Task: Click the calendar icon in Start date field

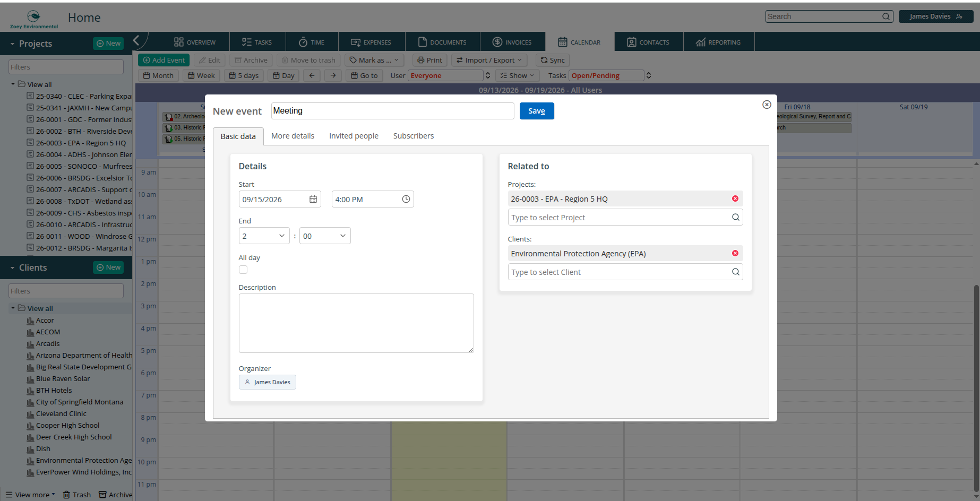Action: 313,199
